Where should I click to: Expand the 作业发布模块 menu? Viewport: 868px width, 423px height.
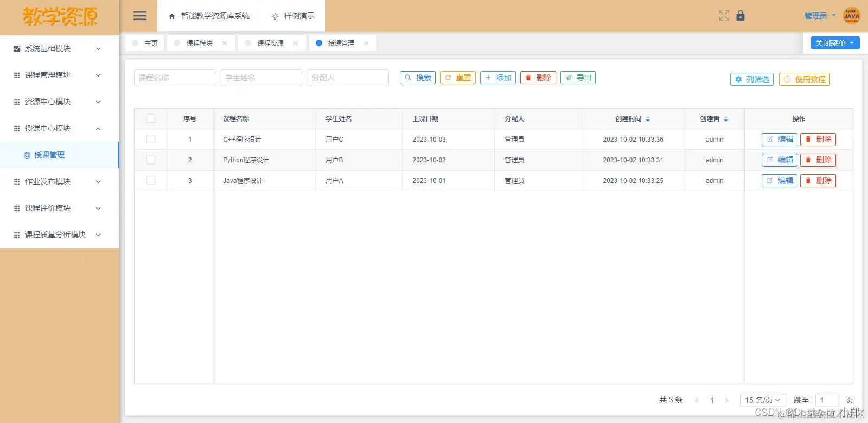pos(60,181)
